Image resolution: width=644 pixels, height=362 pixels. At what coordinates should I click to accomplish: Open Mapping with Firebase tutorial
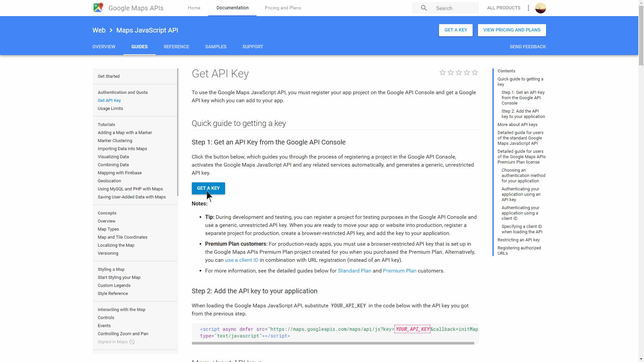119,173
